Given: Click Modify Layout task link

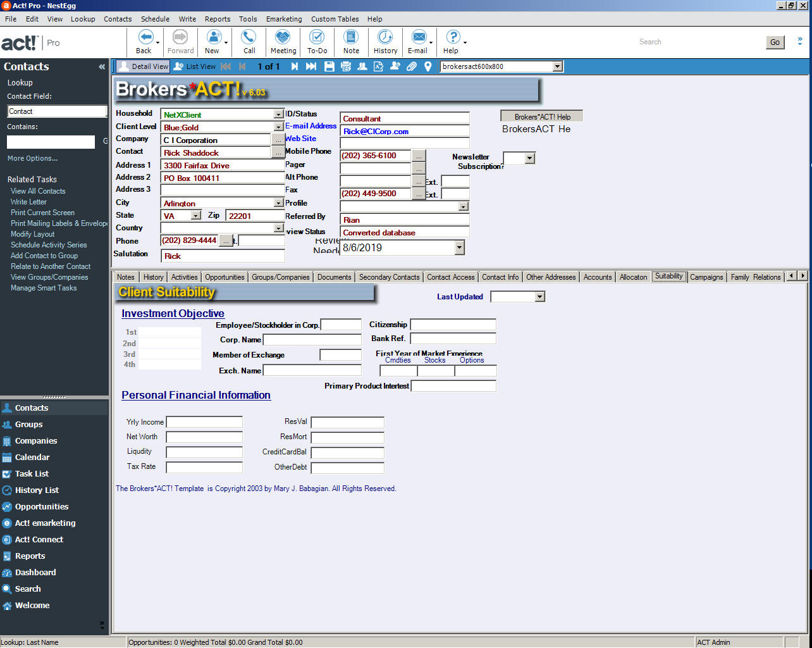Looking at the screenshot, I should [x=32, y=234].
